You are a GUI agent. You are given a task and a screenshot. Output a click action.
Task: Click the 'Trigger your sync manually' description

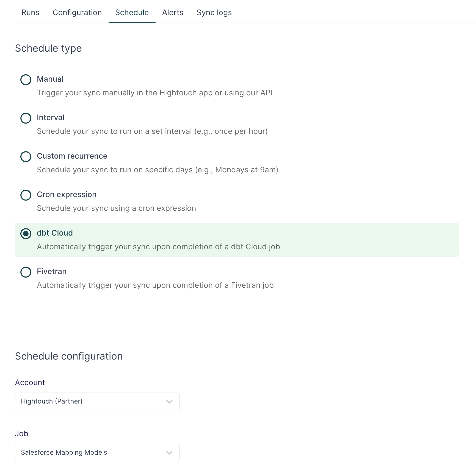(x=154, y=93)
